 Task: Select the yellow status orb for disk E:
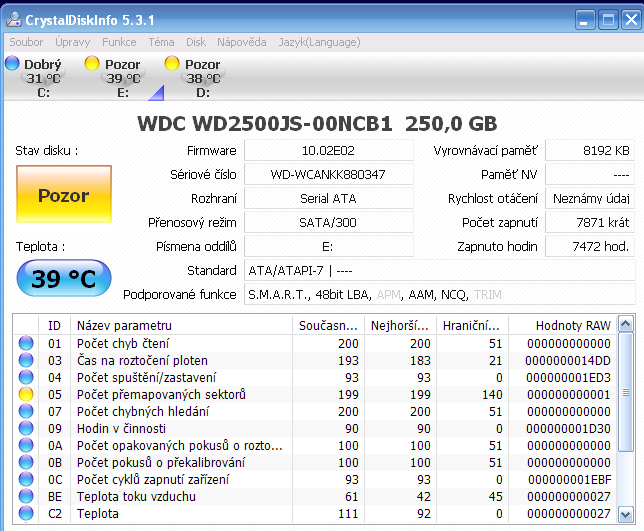92,64
